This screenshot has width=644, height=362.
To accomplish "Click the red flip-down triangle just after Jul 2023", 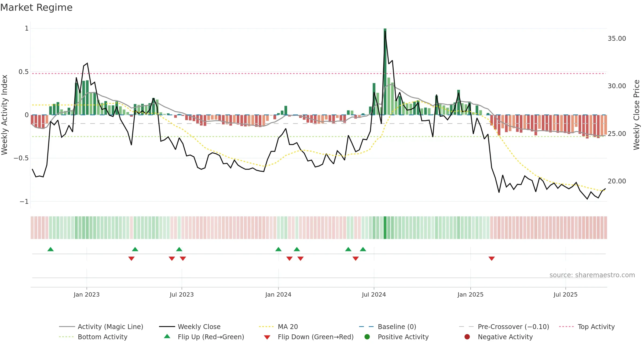I will [x=183, y=258].
